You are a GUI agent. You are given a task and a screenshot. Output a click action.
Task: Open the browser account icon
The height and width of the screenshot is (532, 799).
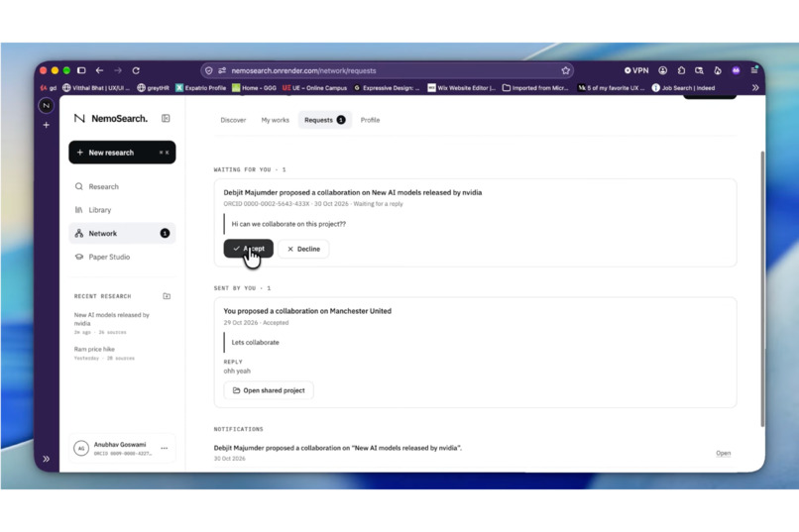click(x=662, y=70)
